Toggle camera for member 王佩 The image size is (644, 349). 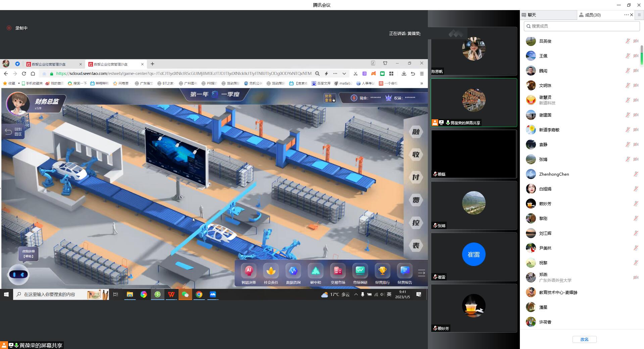point(636,56)
